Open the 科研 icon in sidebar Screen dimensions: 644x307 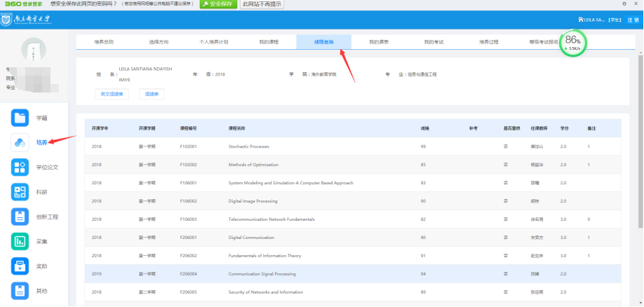tap(20, 192)
